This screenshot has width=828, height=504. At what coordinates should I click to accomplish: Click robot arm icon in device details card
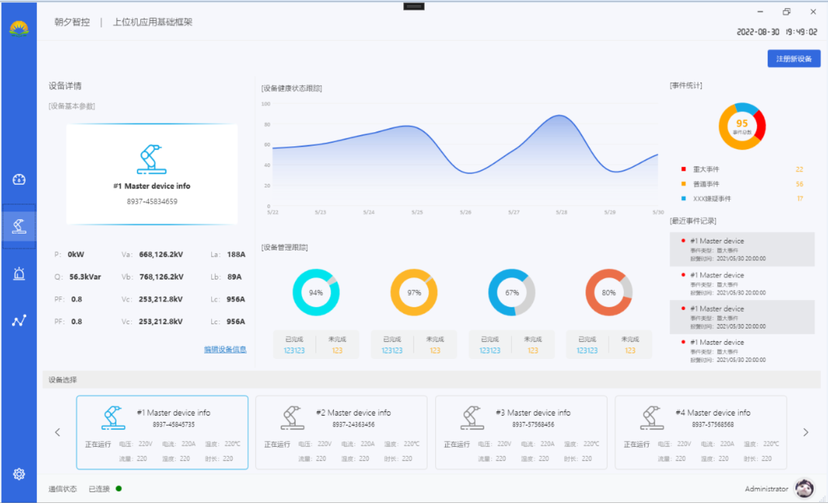tap(152, 159)
